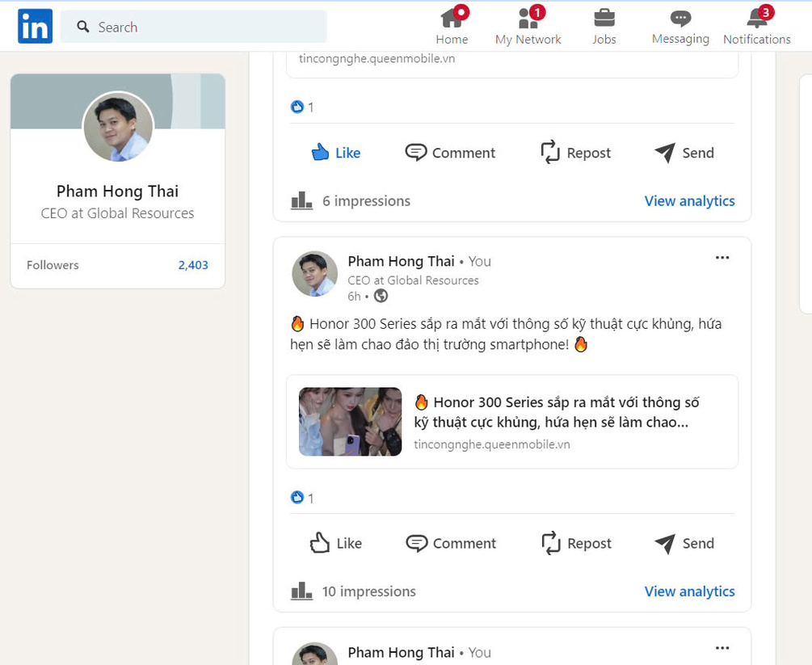Open author name on Honor 300 post
The width and height of the screenshot is (812, 665).
click(x=402, y=261)
